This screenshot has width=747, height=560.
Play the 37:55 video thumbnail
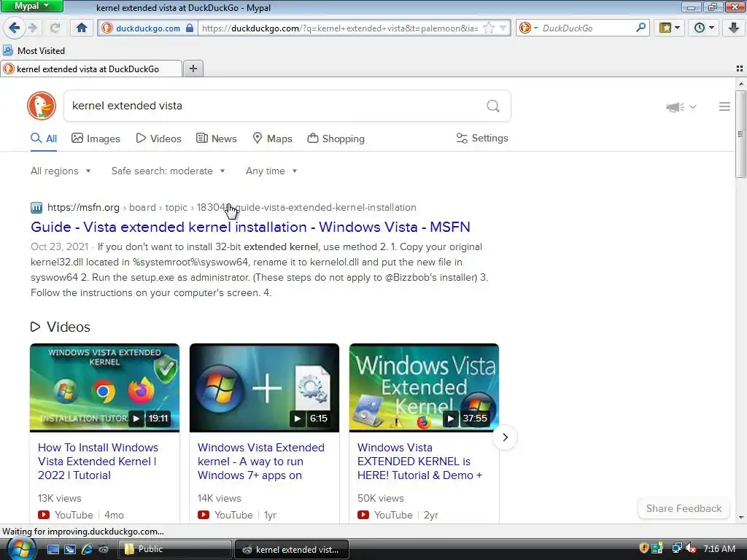click(x=424, y=388)
